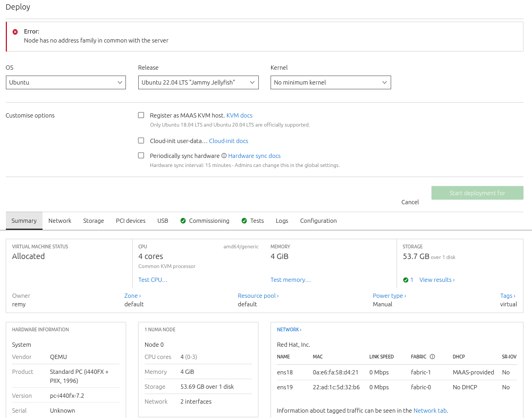Open View results for storage
This screenshot has height=418, width=532.
point(436,280)
